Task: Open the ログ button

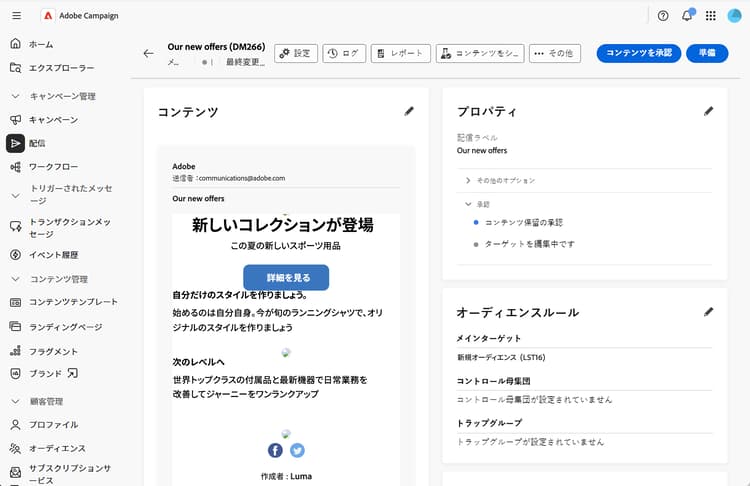Action: [x=344, y=54]
